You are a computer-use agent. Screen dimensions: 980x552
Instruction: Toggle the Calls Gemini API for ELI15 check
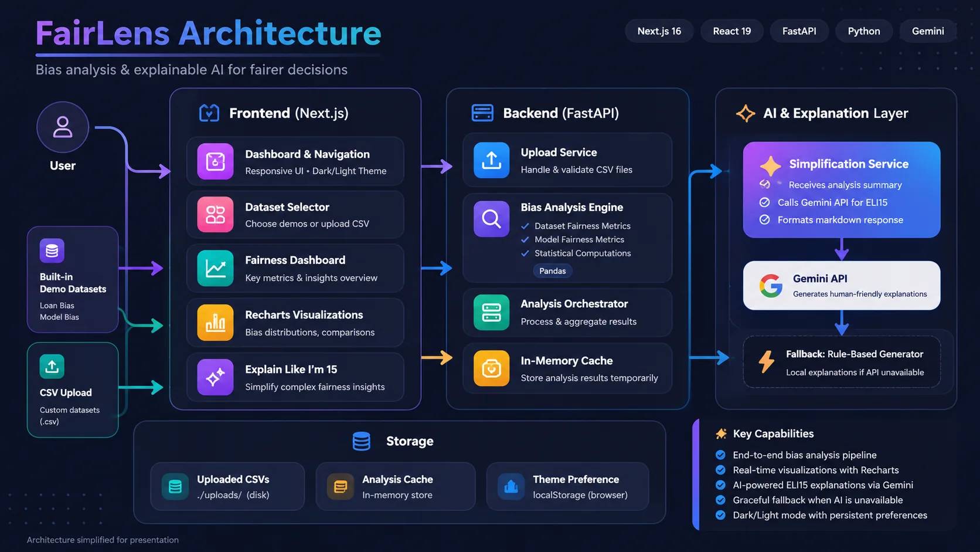[764, 202]
